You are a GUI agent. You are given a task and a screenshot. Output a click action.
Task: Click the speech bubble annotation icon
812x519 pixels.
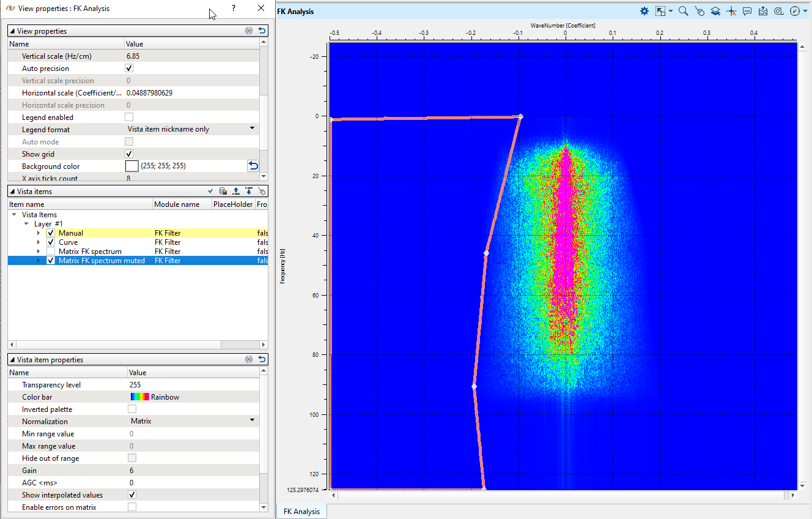(x=747, y=11)
